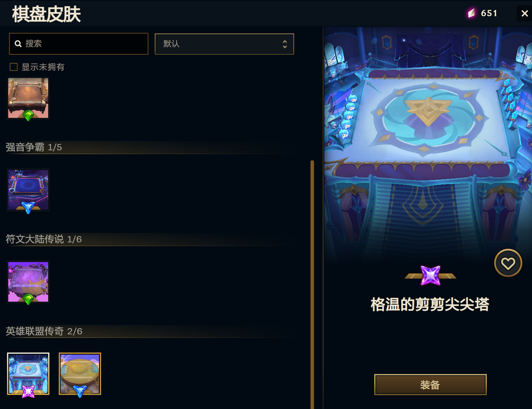Favorite this arena with the heart icon
Image resolution: width=532 pixels, height=409 pixels.
(507, 263)
